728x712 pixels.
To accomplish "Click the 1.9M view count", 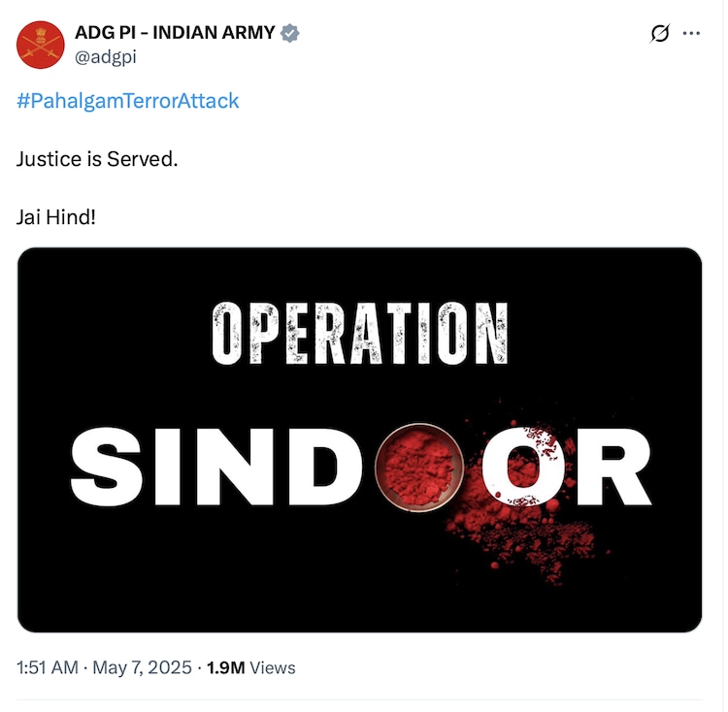I will click(x=225, y=668).
